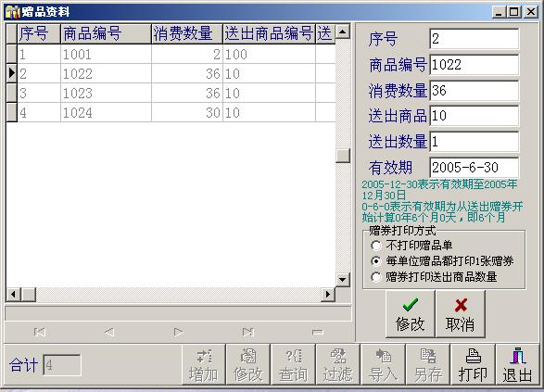
Task: Click the grid's vertical scroll up arrow
Action: click(x=343, y=32)
